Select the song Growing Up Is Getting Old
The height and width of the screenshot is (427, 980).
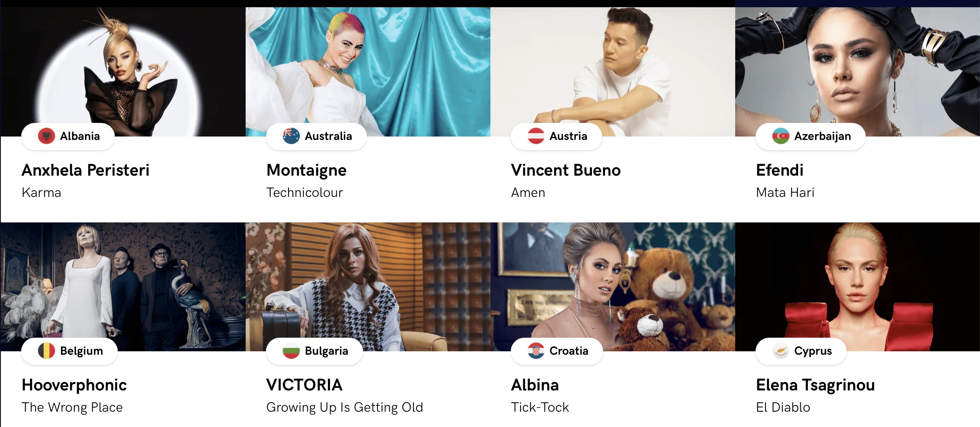tap(345, 407)
